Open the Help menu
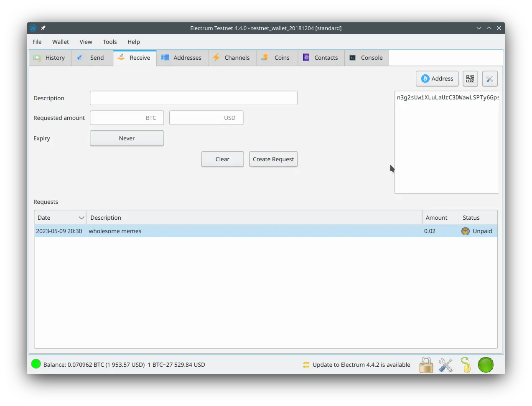The height and width of the screenshot is (406, 532). (x=134, y=42)
